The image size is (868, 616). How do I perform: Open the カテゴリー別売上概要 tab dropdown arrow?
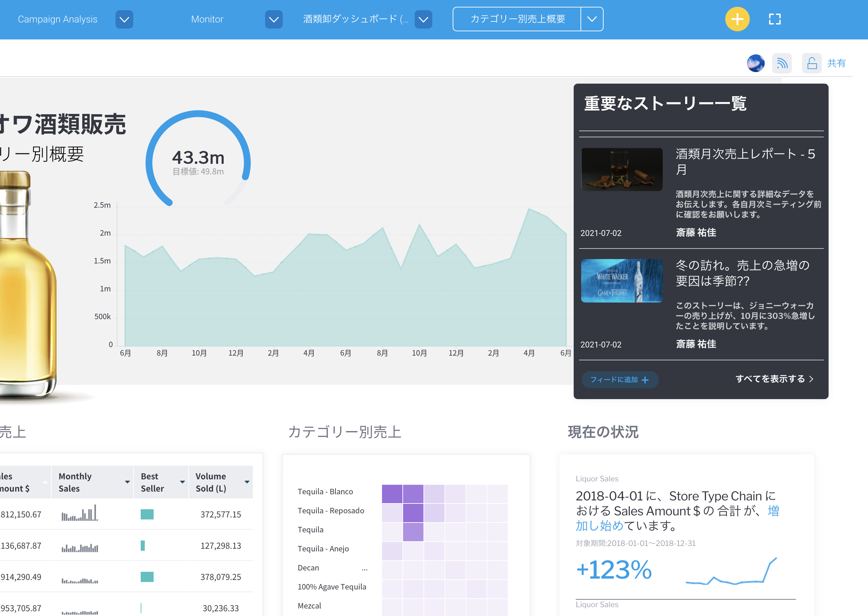[592, 19]
